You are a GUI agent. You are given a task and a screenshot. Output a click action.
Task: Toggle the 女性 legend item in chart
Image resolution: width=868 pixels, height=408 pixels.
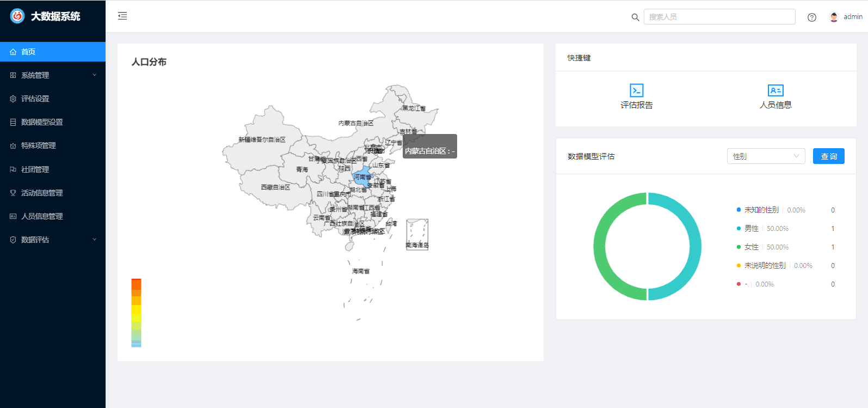tap(751, 247)
